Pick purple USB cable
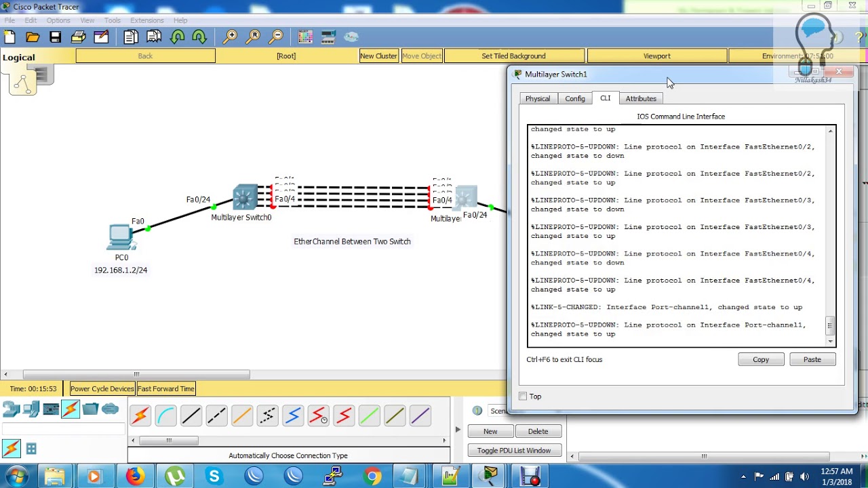This screenshot has height=488, width=868. pos(420,415)
